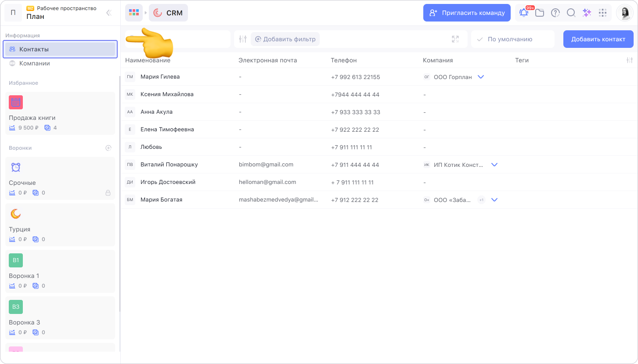Open the apps grid icon near avatar

point(602,13)
